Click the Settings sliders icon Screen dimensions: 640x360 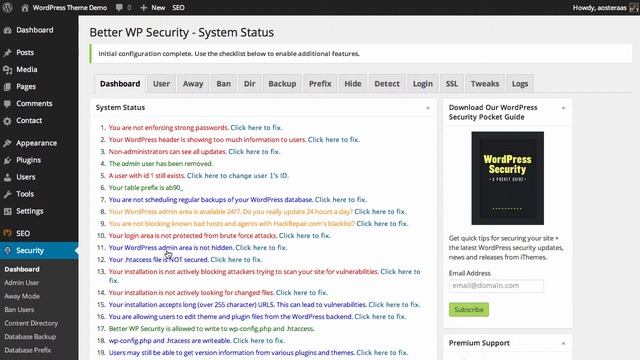point(7,211)
